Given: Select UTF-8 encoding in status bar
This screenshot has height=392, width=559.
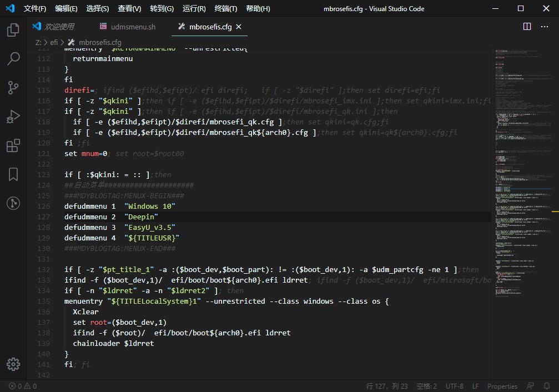Looking at the screenshot, I should coord(454,386).
